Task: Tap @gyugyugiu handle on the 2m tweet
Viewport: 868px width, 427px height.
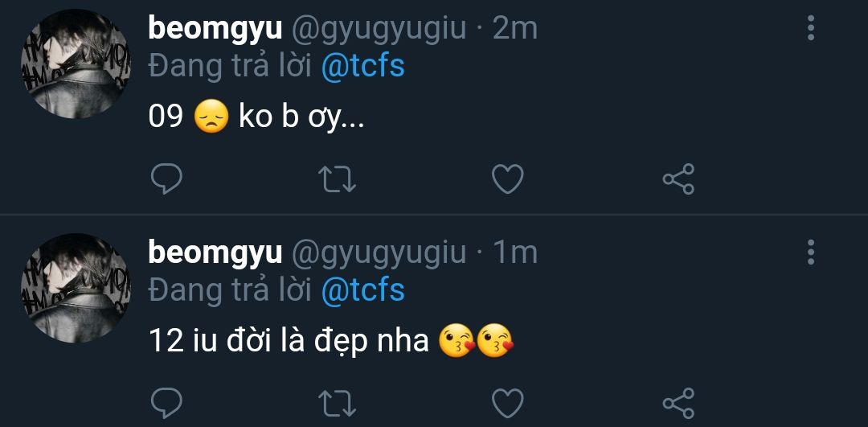Action: [x=378, y=29]
